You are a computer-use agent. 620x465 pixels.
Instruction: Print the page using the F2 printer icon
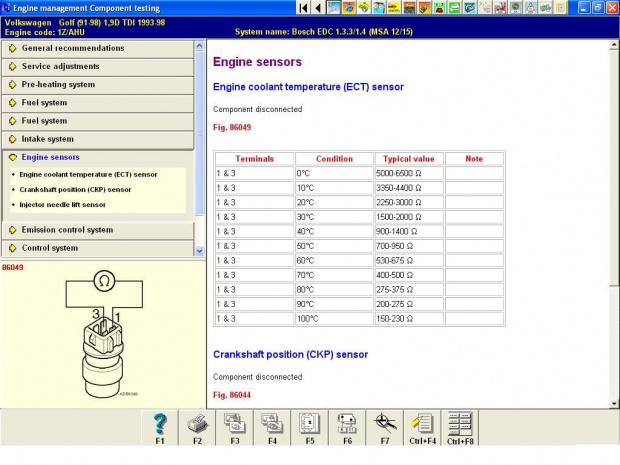(x=197, y=428)
